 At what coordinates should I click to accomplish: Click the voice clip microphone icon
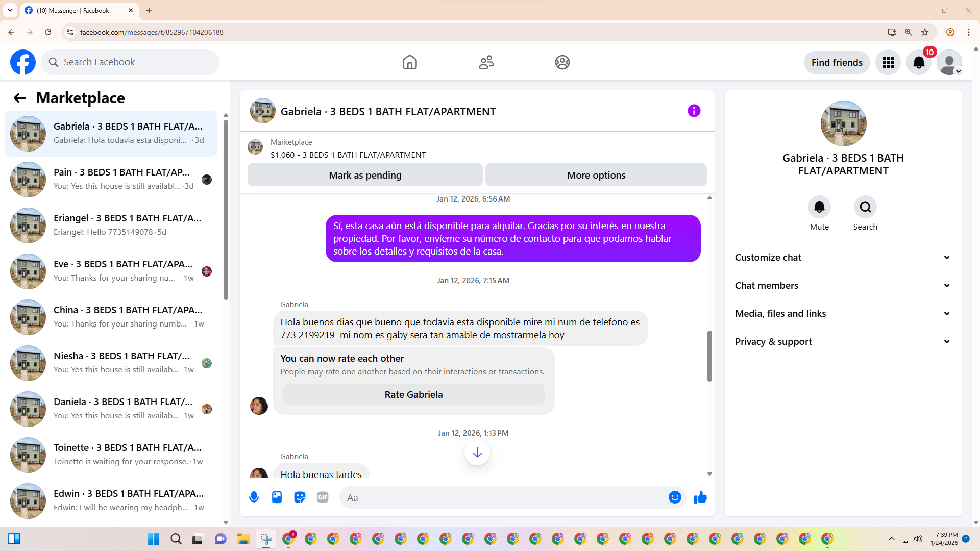click(x=254, y=497)
